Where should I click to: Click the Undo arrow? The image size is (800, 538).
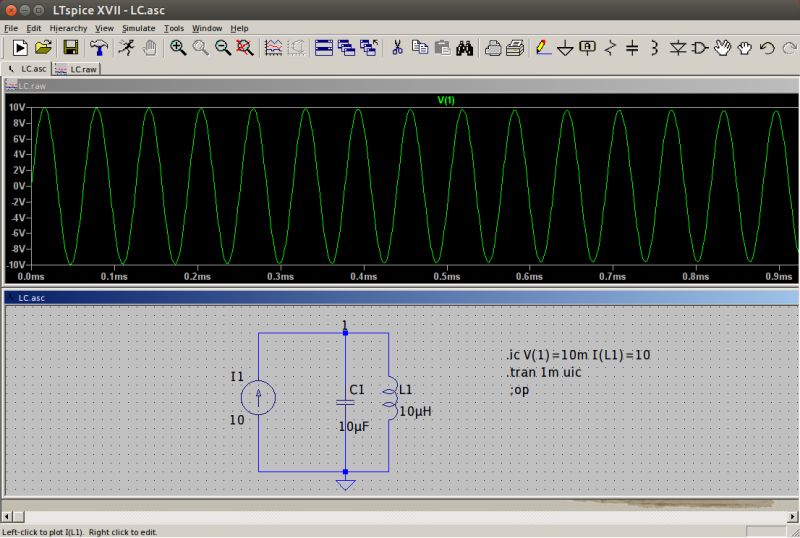coord(767,48)
